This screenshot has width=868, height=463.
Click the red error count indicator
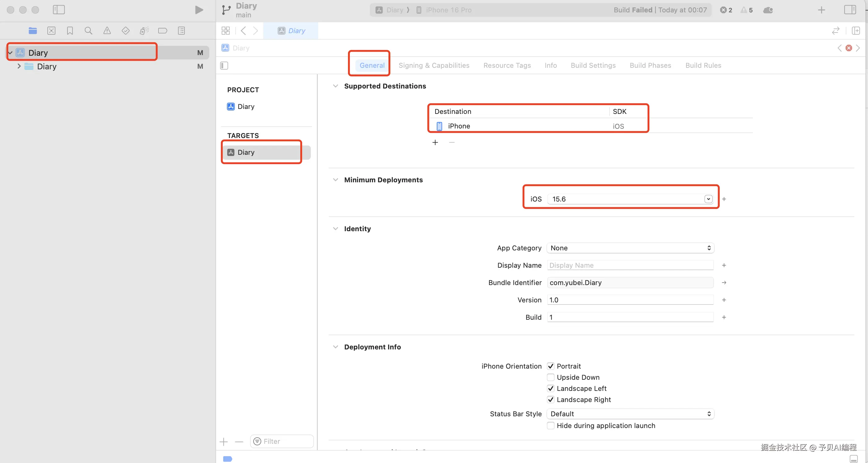point(726,10)
